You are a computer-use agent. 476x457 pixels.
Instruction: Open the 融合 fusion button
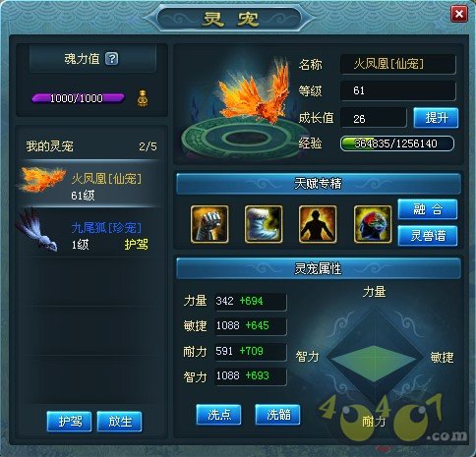tap(428, 209)
